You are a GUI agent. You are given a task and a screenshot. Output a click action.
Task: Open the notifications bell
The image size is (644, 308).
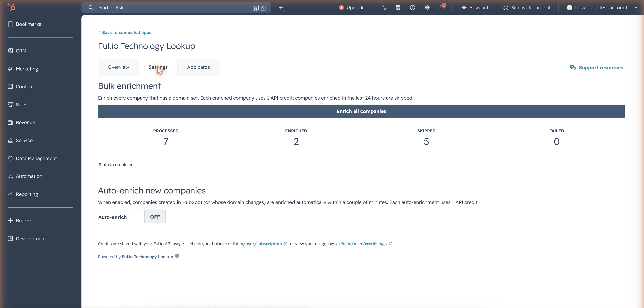(x=441, y=7)
